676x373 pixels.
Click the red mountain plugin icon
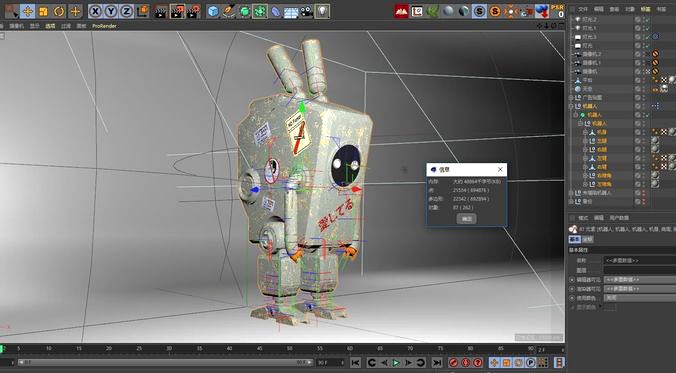[401, 11]
